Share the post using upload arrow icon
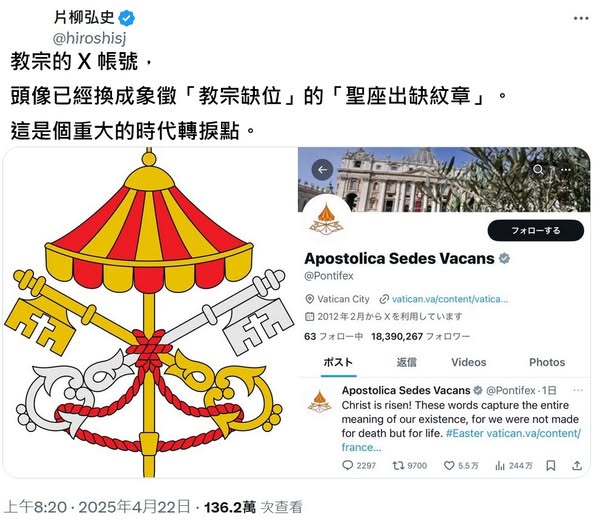600x521 pixels. point(577,465)
